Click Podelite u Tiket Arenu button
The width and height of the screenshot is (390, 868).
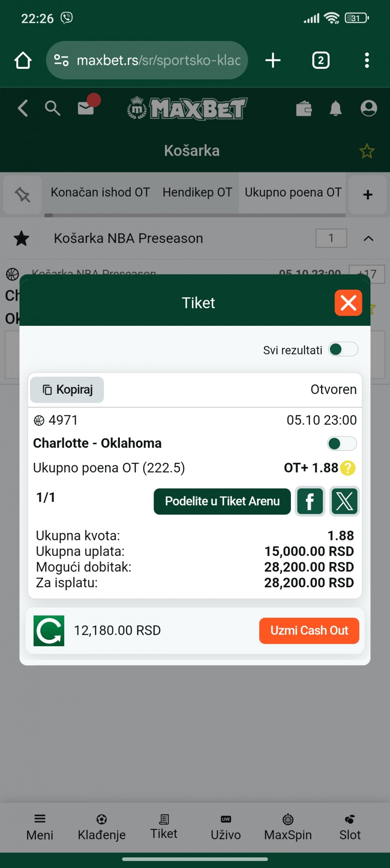point(222,501)
